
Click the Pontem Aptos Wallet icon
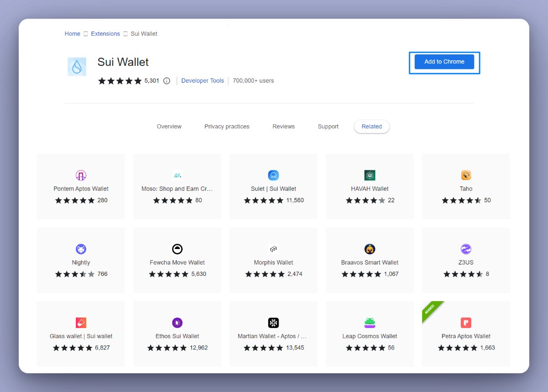pos(81,175)
